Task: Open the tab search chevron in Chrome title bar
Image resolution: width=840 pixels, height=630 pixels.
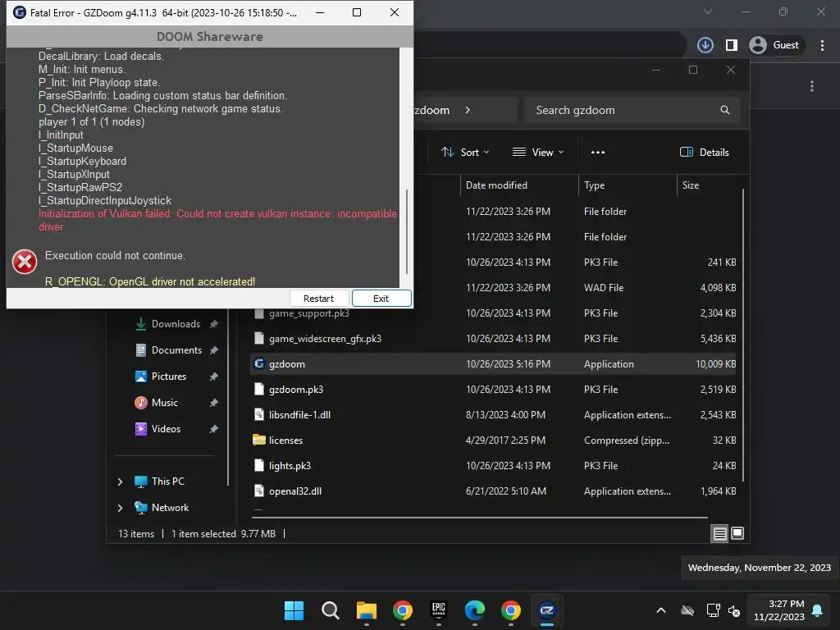Action: click(x=708, y=11)
